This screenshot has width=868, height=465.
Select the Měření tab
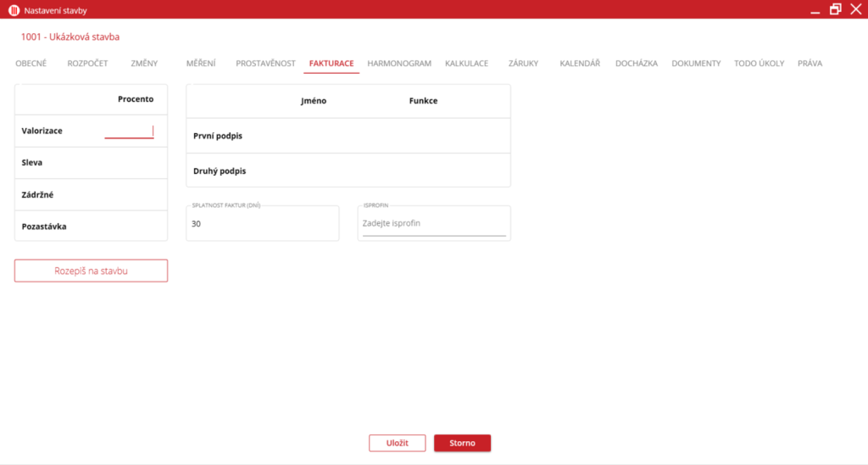[201, 64]
